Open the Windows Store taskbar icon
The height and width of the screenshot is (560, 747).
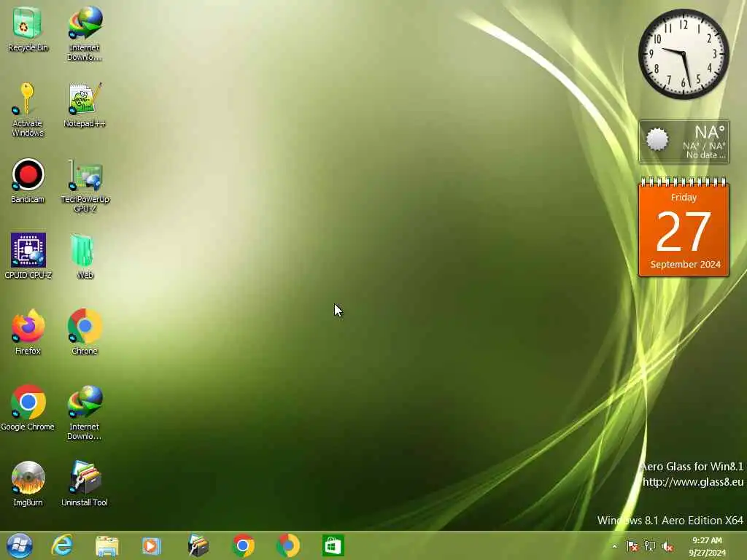(x=333, y=545)
